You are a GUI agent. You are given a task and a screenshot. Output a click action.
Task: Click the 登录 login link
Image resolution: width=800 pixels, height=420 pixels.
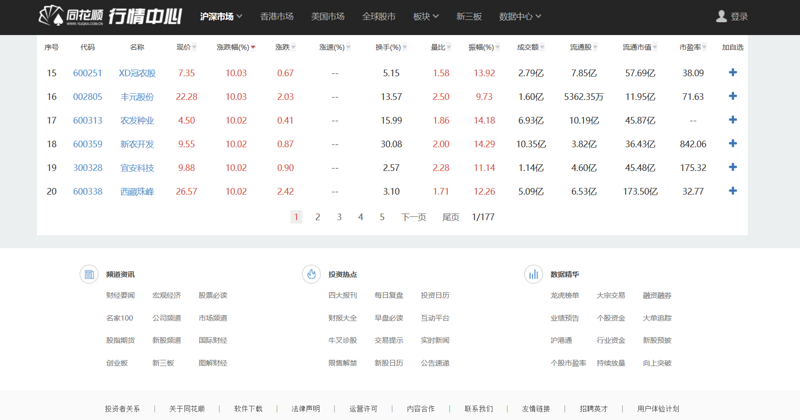click(739, 17)
